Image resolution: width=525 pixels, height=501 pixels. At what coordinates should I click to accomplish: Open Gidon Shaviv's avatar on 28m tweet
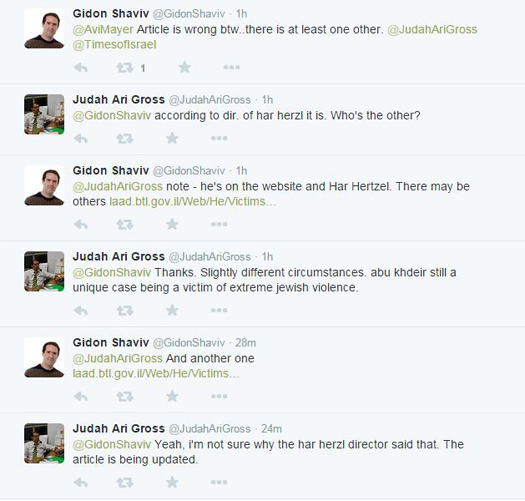44,357
